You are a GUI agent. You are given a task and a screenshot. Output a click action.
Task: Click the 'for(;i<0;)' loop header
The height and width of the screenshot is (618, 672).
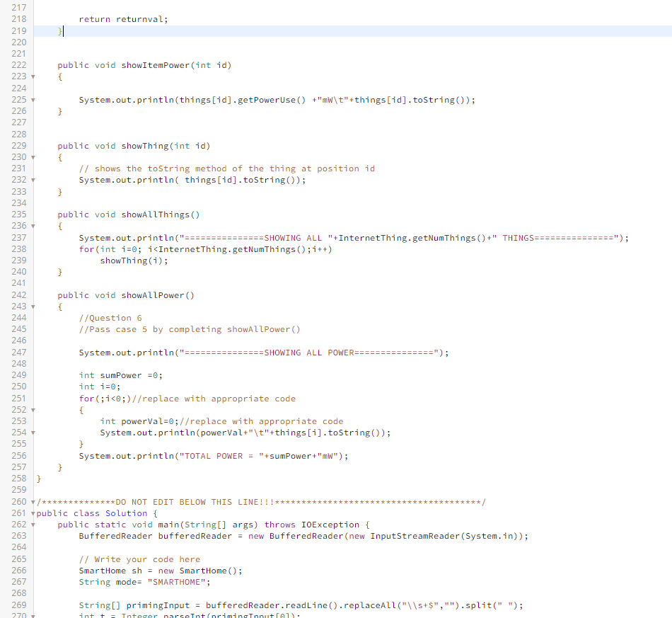(x=105, y=399)
